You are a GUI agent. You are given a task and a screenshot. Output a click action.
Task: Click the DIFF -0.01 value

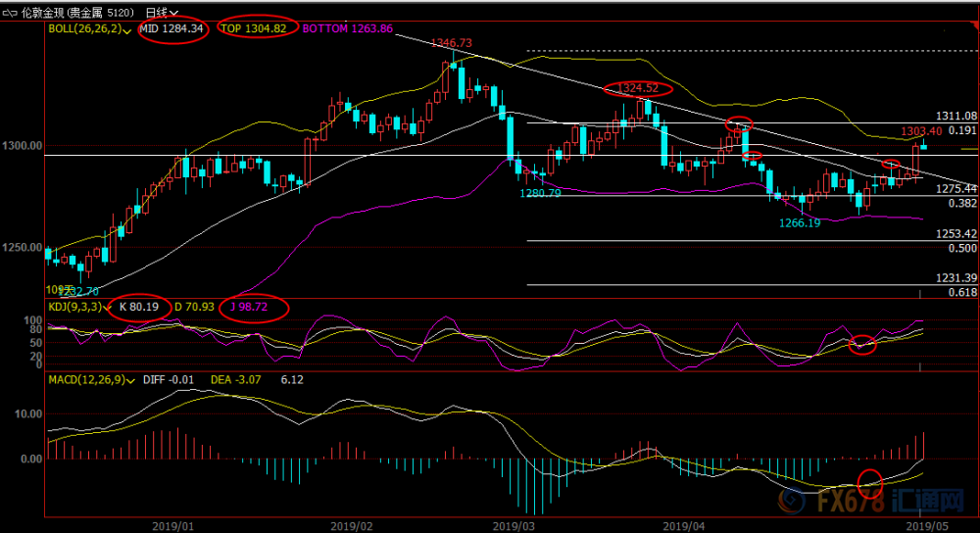(x=169, y=379)
